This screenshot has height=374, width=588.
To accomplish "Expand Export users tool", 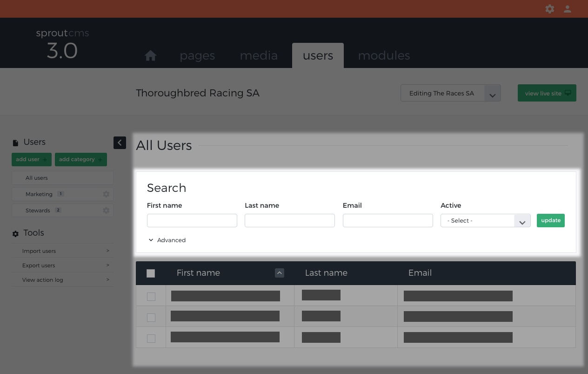I will pyautogui.click(x=62, y=265).
